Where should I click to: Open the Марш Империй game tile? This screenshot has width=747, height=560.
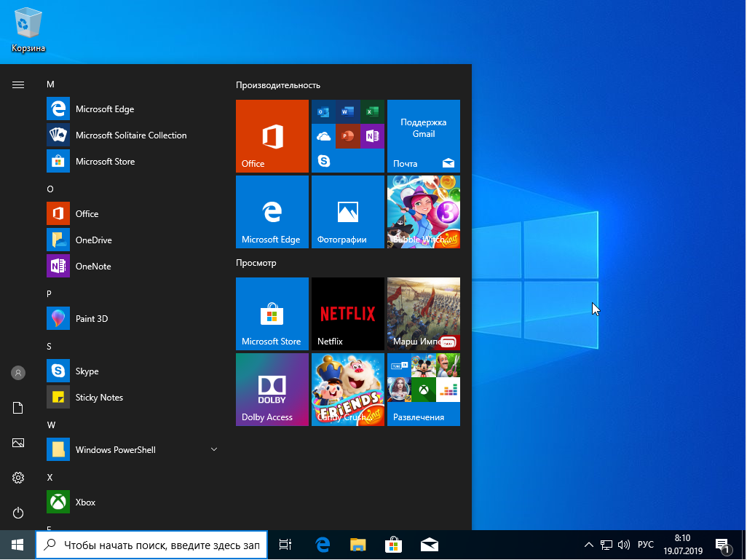point(424,314)
